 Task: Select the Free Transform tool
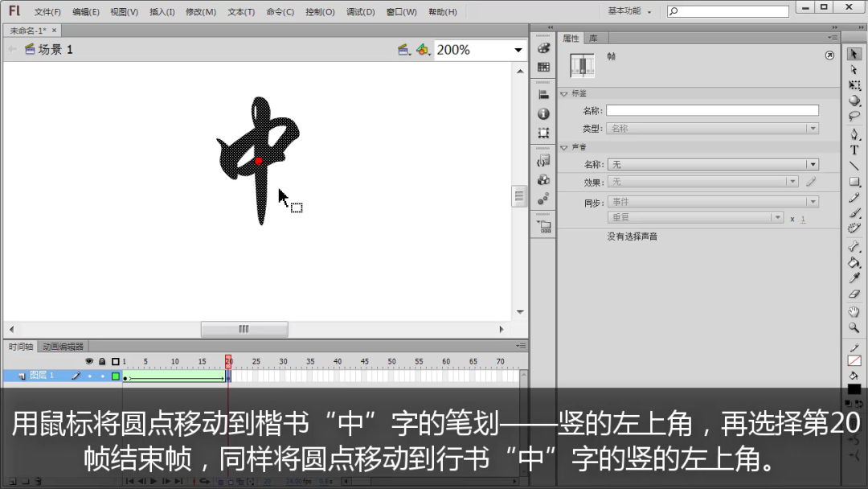(854, 85)
